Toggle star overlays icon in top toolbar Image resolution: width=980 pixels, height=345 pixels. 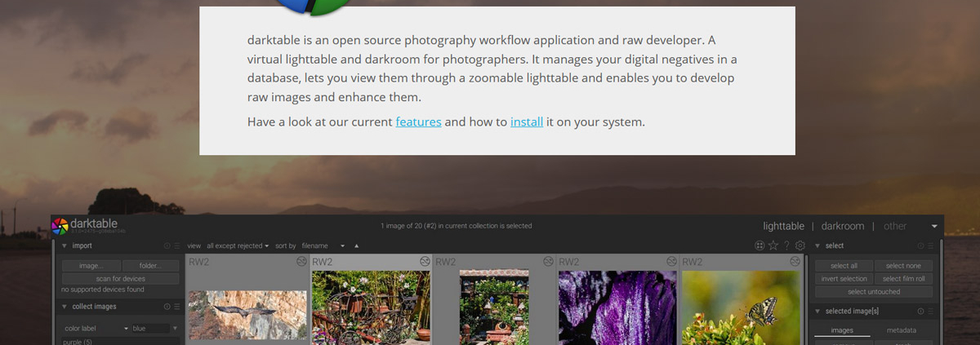tap(773, 245)
